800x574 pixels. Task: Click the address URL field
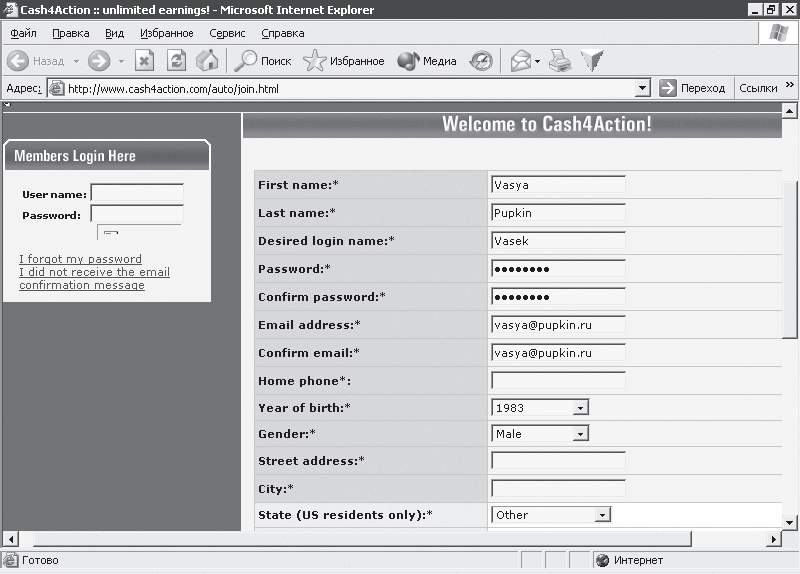pyautogui.click(x=351, y=89)
